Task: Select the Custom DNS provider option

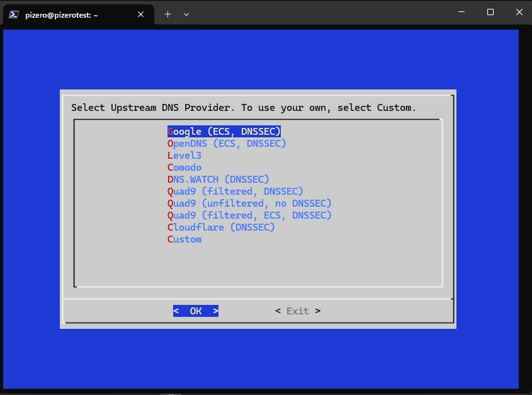Action: 184,239
